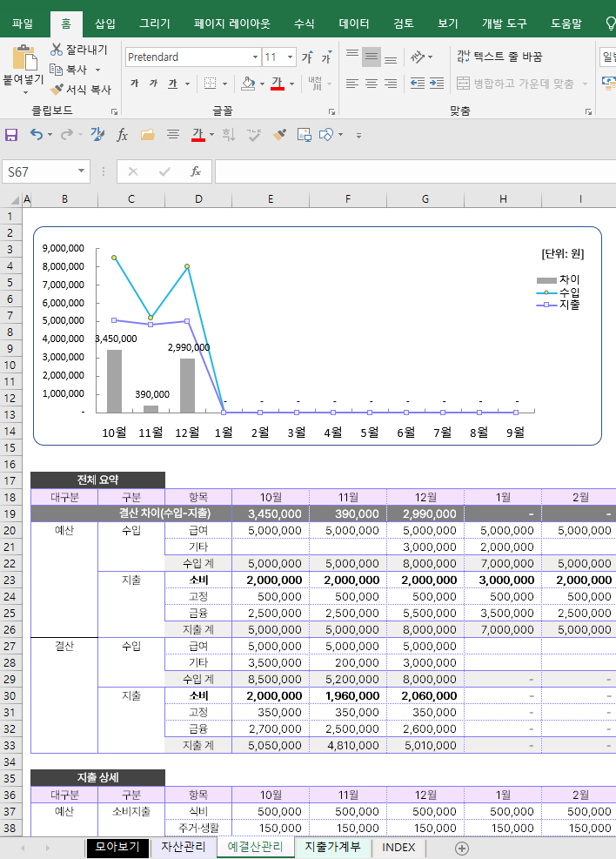The height and width of the screenshot is (859, 616).
Task: Click the brush icon in quick access toolbar
Action: (280, 135)
